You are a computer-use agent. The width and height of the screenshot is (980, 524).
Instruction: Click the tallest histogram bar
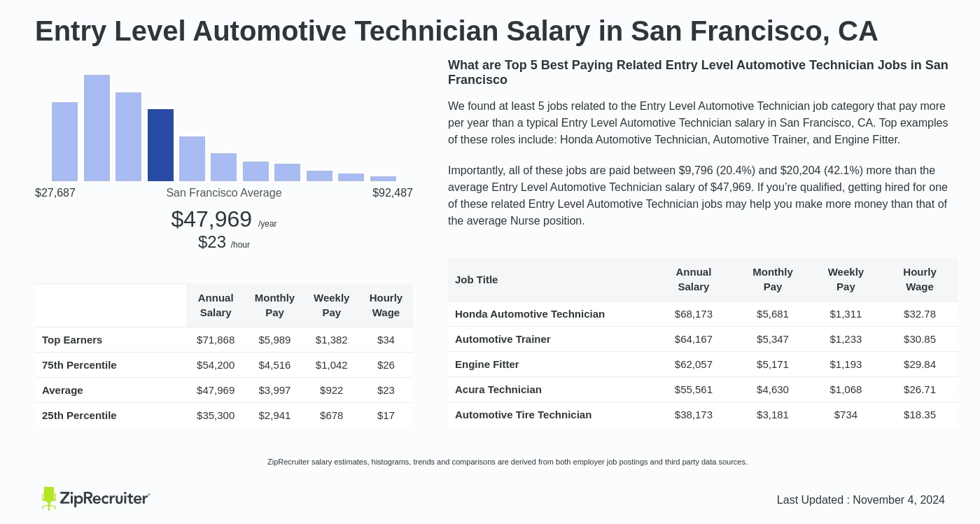click(x=97, y=128)
